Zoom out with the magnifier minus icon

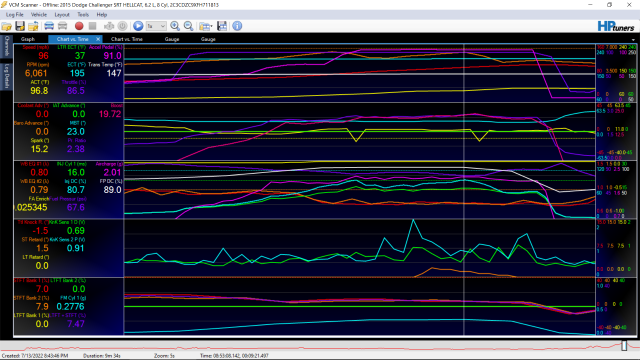189,26
